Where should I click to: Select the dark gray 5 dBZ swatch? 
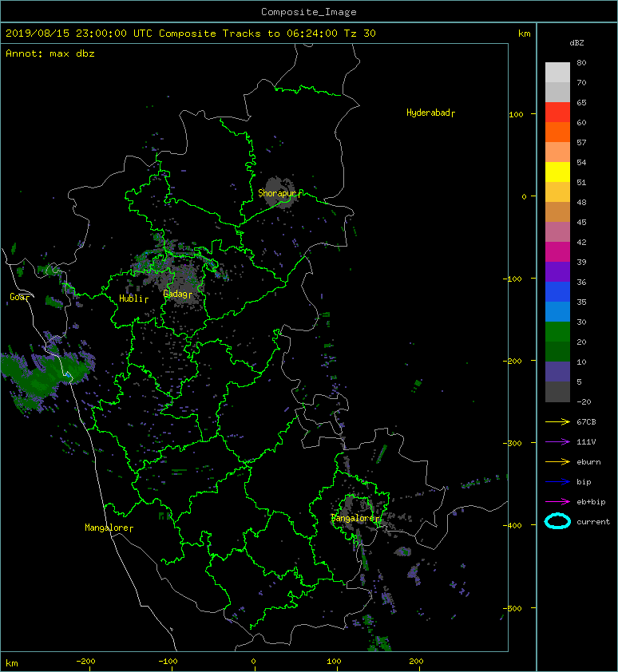tap(557, 391)
